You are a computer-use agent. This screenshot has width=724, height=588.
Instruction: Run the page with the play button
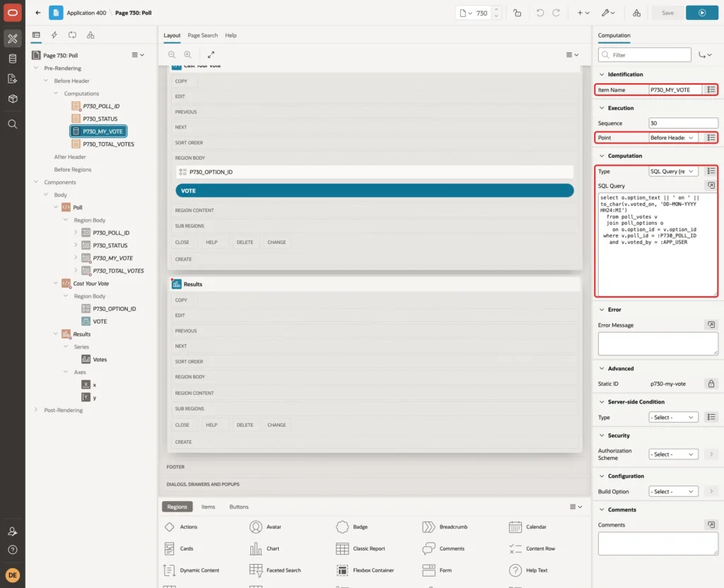tap(702, 13)
